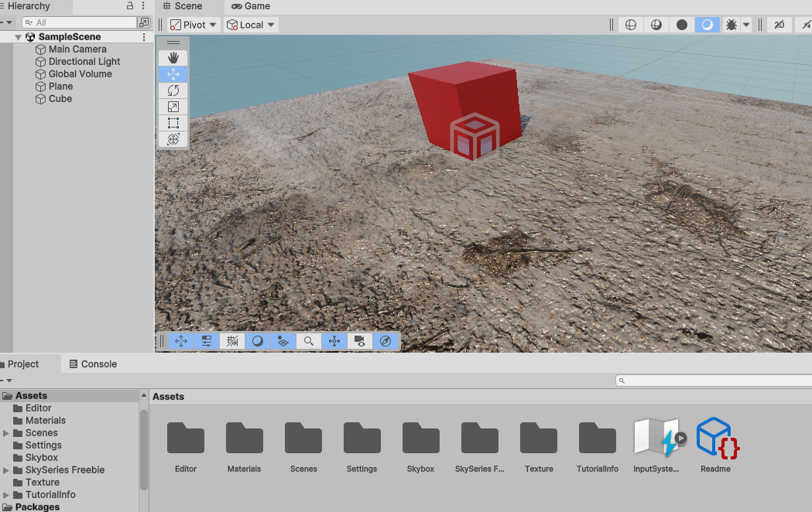
Task: Collapse the SampleScene foldout
Action: (x=18, y=37)
